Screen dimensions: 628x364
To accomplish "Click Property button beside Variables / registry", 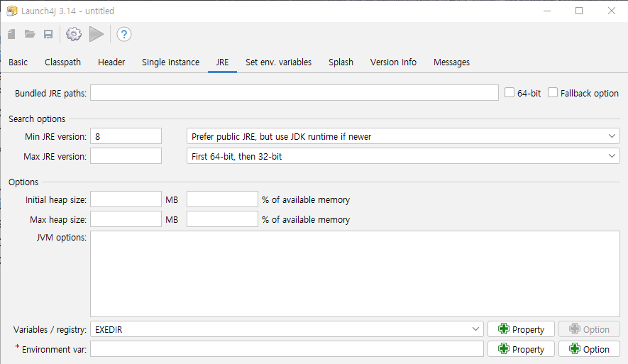I will [521, 329].
